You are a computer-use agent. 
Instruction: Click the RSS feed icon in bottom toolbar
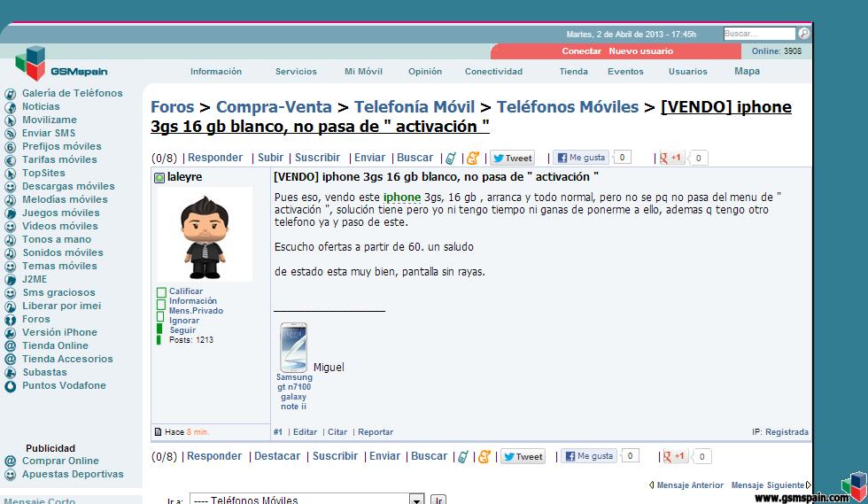484,457
